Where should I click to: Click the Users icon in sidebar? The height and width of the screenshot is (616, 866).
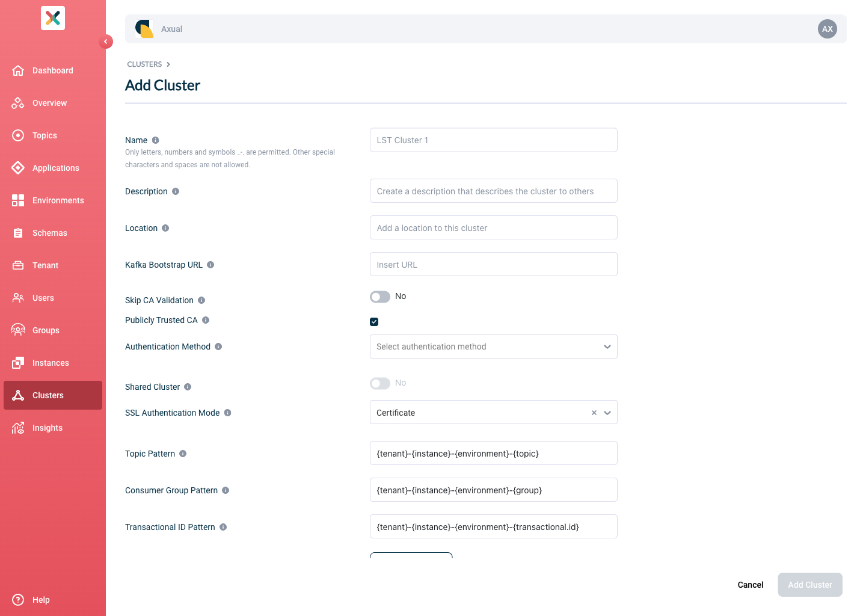pos(18,298)
